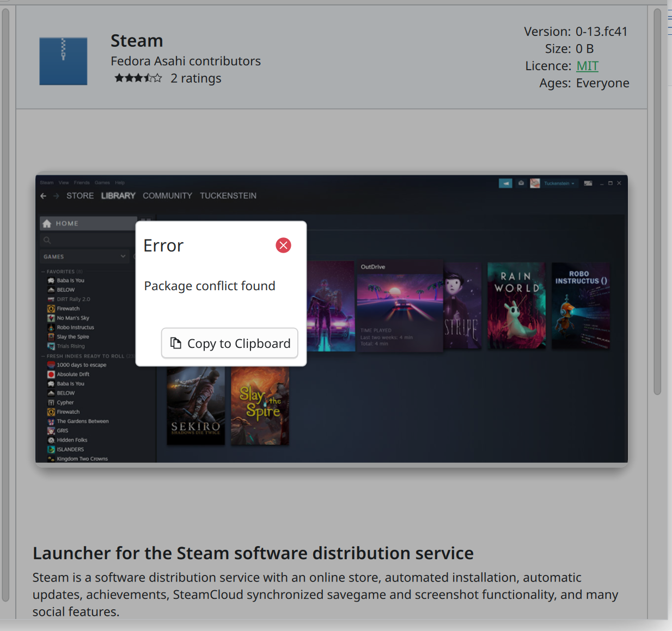Click the size value "0 B"
This screenshot has width=672, height=631.
pos(585,49)
